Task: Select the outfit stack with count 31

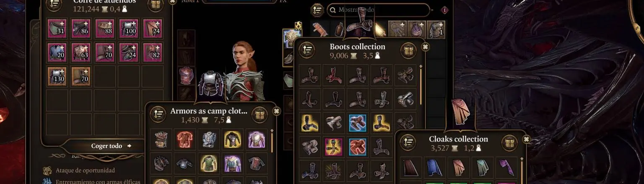Action: pyautogui.click(x=57, y=28)
